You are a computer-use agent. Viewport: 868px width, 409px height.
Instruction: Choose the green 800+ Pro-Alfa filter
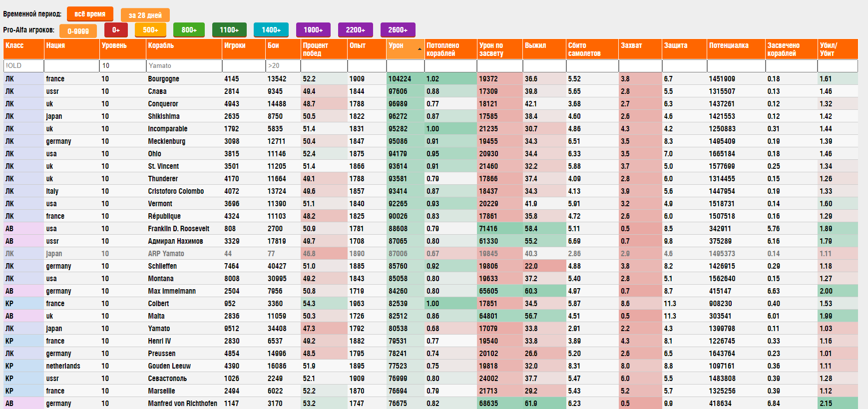click(x=189, y=30)
